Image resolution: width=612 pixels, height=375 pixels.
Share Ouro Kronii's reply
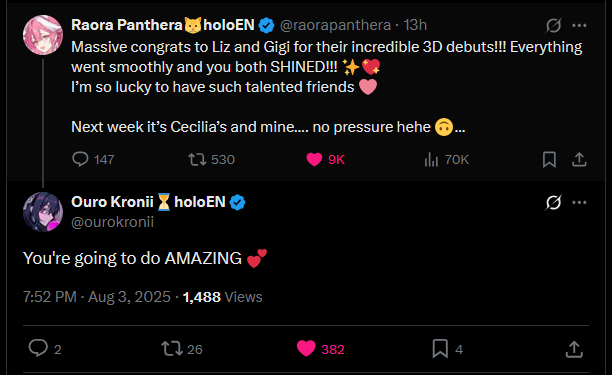coord(574,349)
